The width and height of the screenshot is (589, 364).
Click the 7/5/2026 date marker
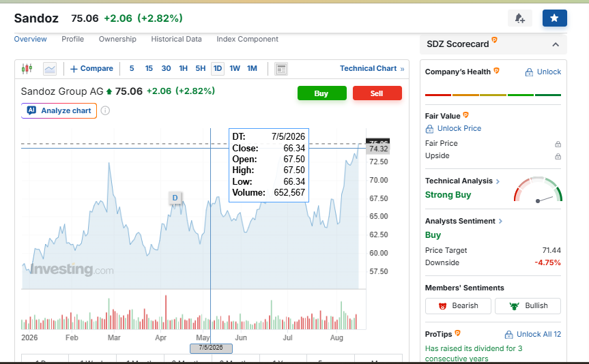(x=211, y=348)
